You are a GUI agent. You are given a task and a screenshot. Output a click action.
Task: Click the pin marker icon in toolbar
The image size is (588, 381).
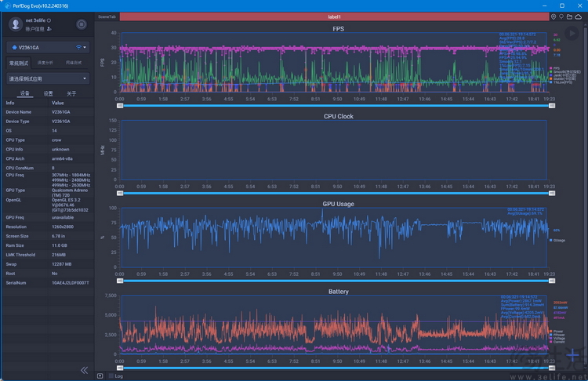(x=561, y=16)
